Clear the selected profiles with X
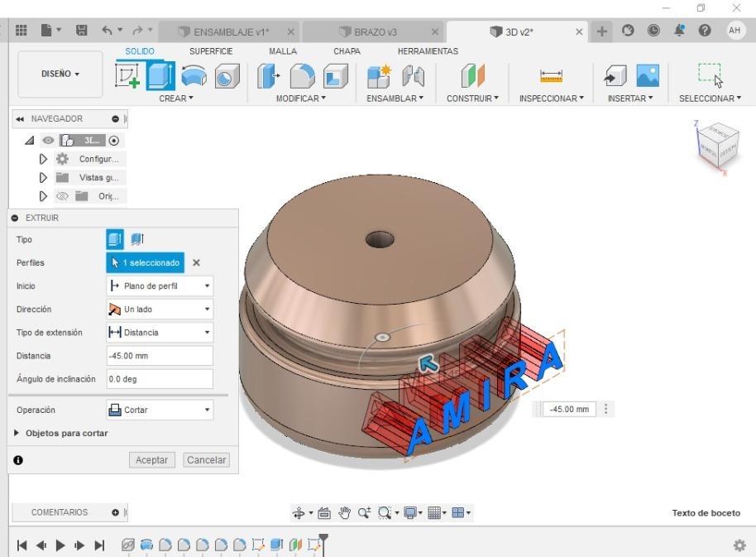 coord(196,263)
